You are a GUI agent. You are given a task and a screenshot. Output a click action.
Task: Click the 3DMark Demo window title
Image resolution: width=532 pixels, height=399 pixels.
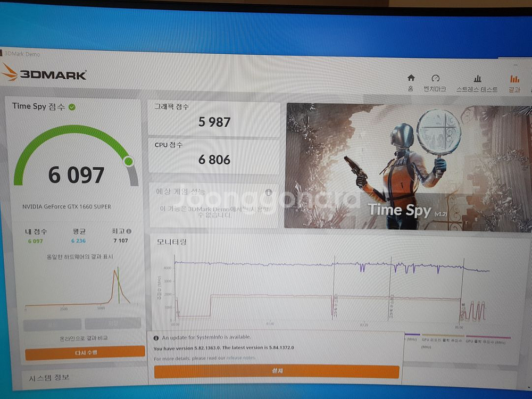[x=22, y=54]
